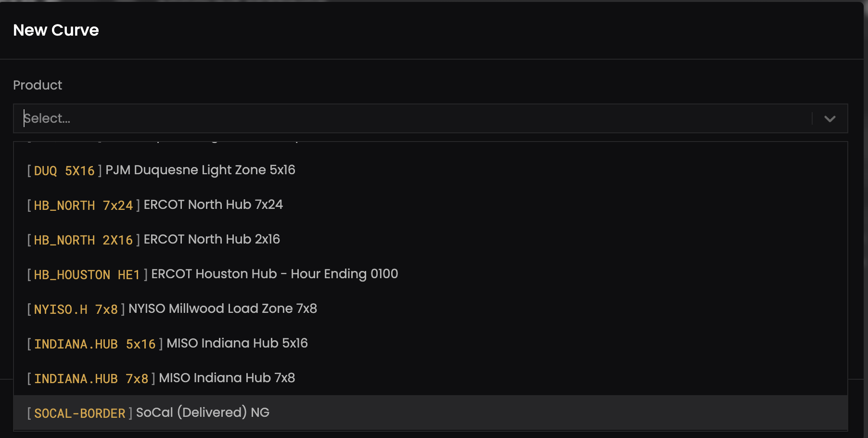
Task: Pick ERCOT North Hub 2x16 from list
Action: coord(212,239)
